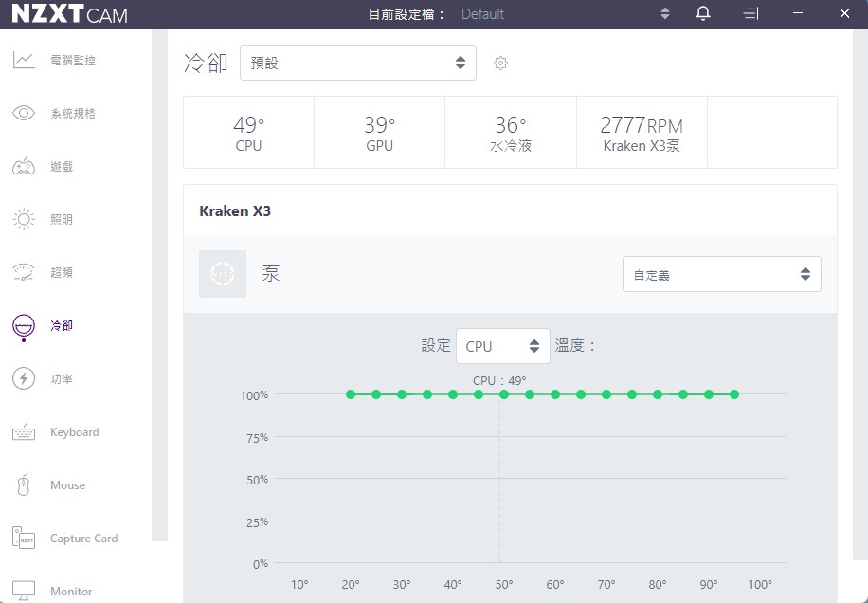Expand the 預設 cooling profile dropdown

coord(358,63)
